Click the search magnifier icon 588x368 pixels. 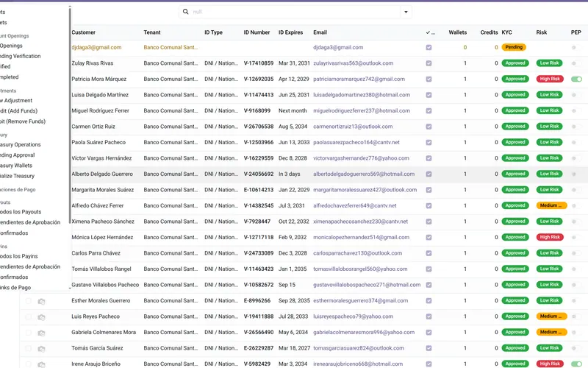[185, 12]
